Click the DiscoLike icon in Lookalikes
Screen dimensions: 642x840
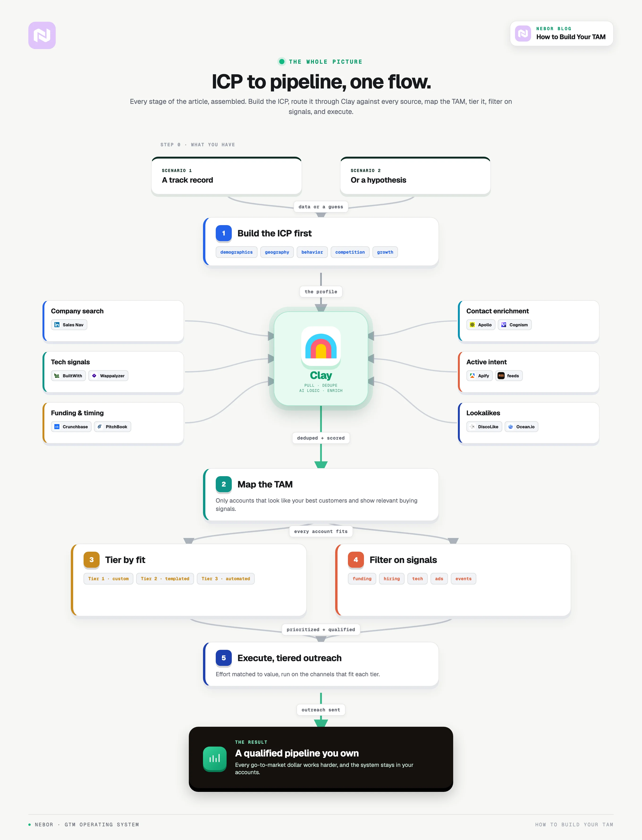472,427
